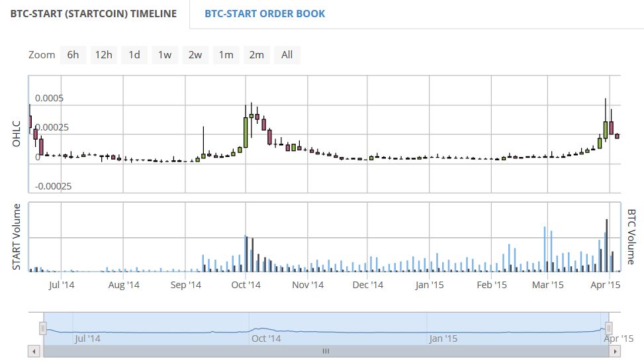Select the BTC-START (STARTCOIN) TIMELINE tab
The height and width of the screenshot is (363, 644).
[x=93, y=13]
